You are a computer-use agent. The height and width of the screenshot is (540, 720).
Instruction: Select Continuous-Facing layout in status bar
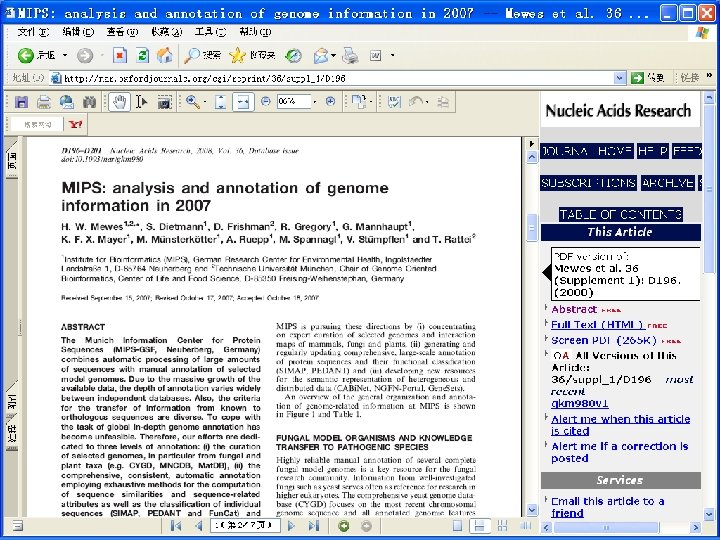(502, 526)
